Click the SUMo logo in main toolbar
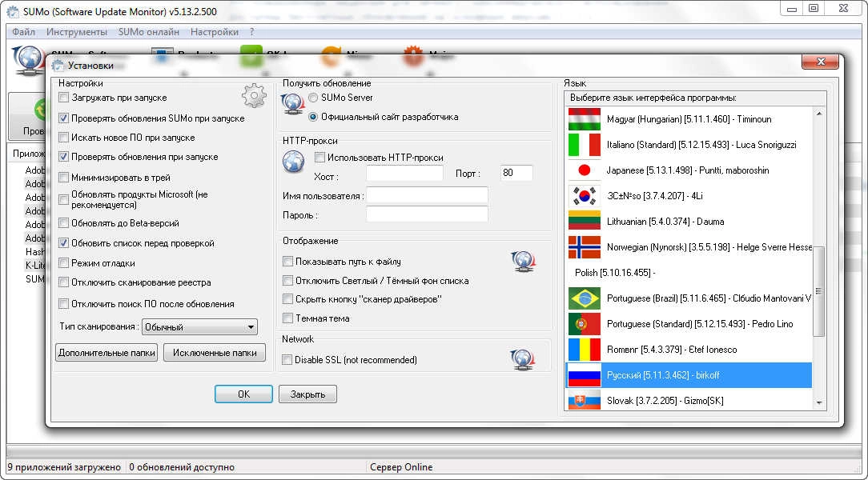This screenshot has width=868, height=480. pos(28,60)
